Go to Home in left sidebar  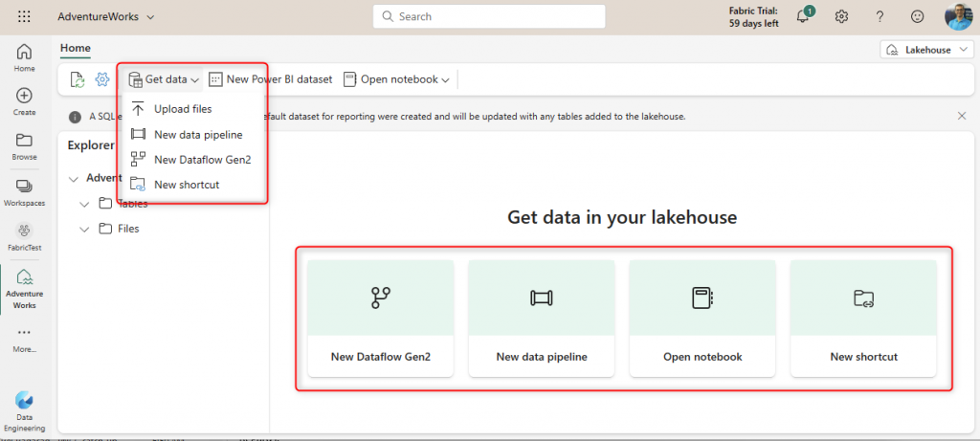click(x=24, y=57)
